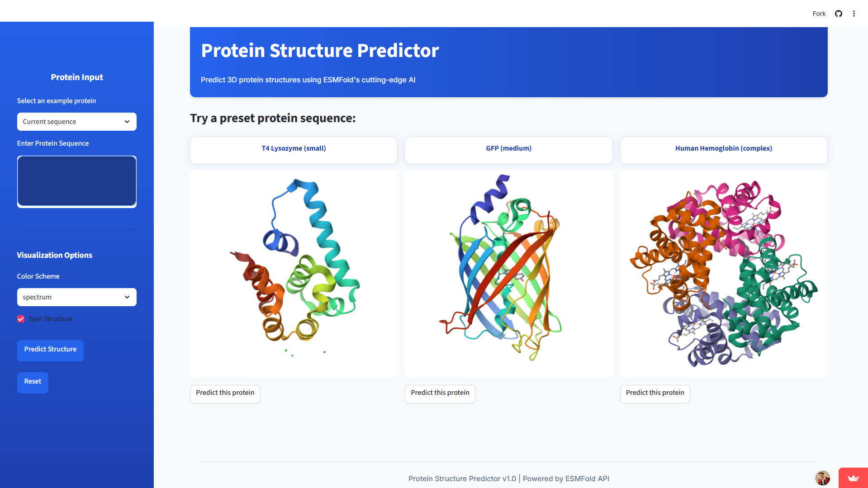The image size is (868, 488).
Task: Click the Fork link
Action: (818, 14)
